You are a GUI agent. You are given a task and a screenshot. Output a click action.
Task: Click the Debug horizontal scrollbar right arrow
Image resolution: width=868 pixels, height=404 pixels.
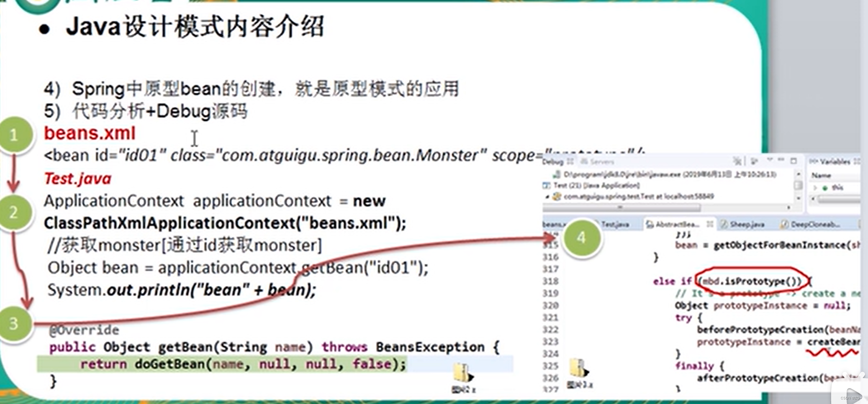[x=789, y=207]
